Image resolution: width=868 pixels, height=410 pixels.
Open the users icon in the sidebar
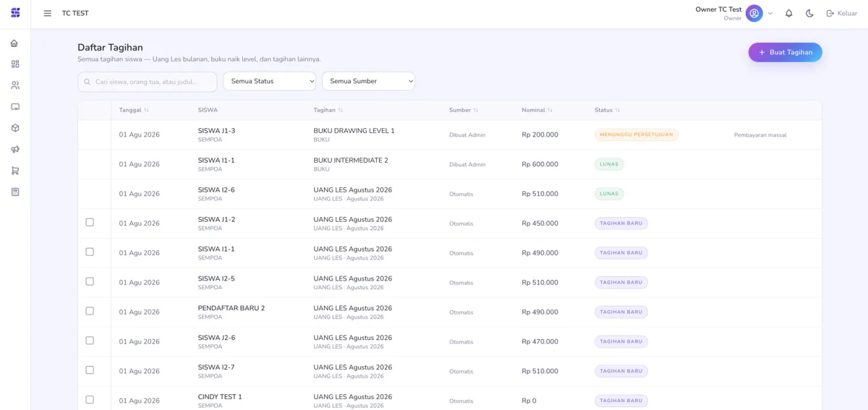[x=15, y=85]
